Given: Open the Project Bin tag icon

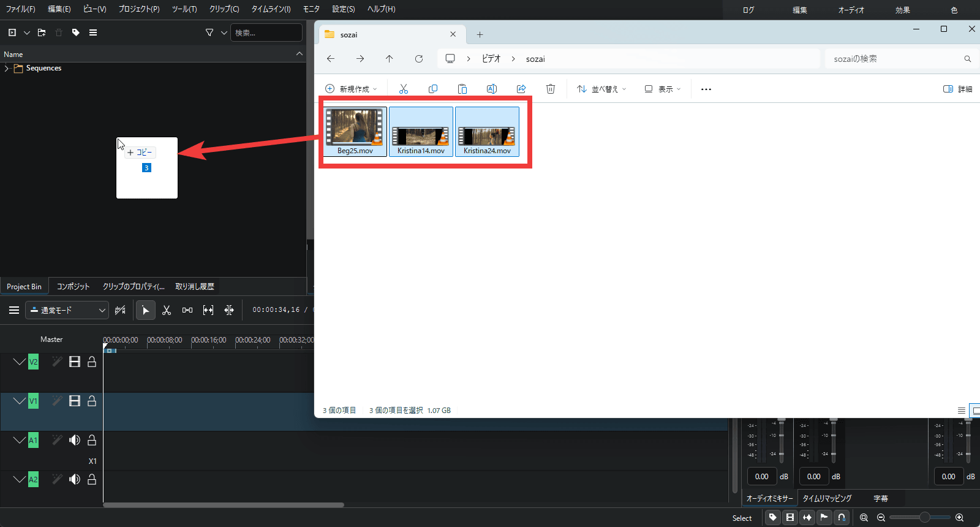Looking at the screenshot, I should pyautogui.click(x=76, y=32).
